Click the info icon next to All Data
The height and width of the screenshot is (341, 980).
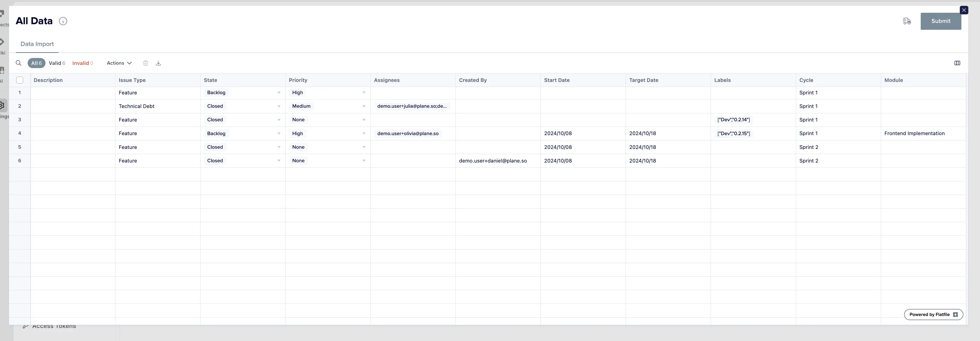click(63, 21)
